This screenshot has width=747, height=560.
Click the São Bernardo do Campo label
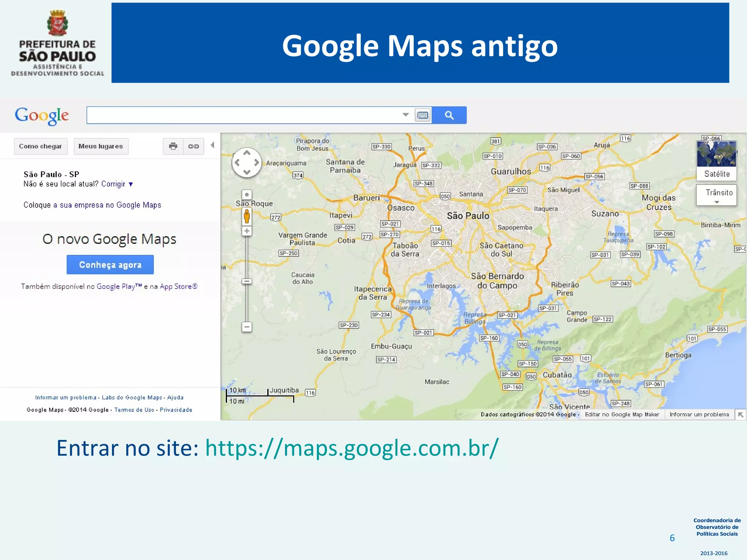(x=498, y=281)
